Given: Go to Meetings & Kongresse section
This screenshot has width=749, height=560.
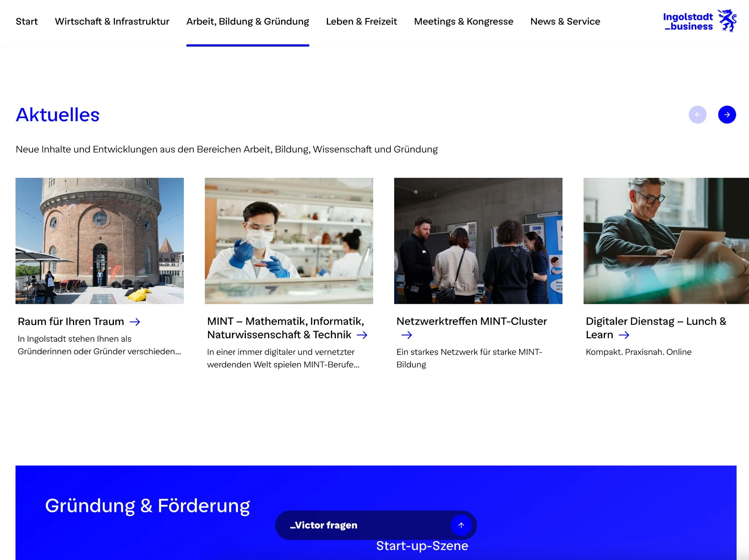Looking at the screenshot, I should pos(463,22).
